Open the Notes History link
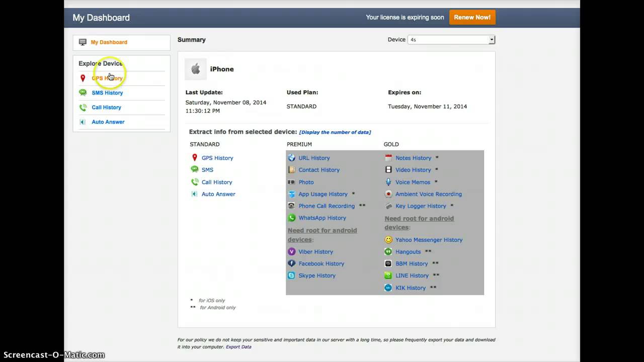This screenshot has height=362, width=644. coord(413,158)
